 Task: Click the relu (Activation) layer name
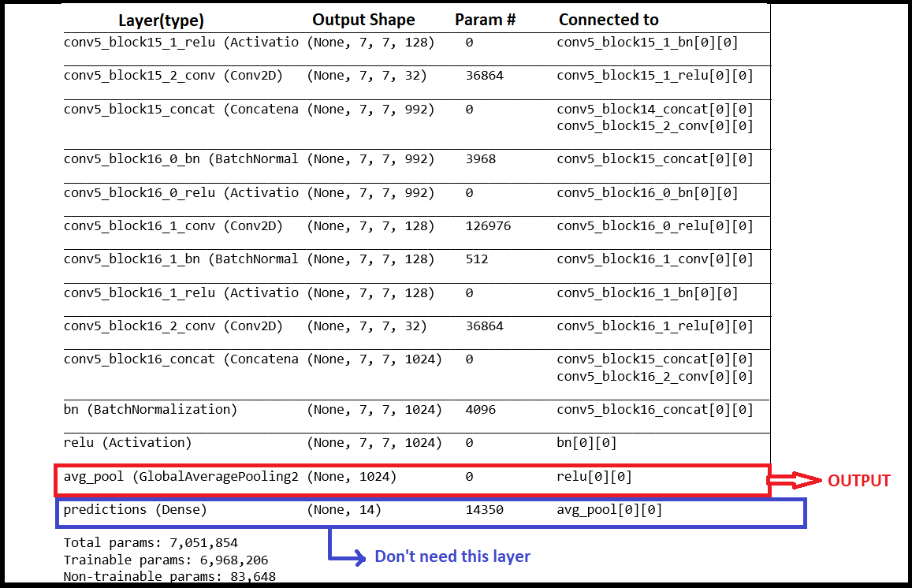tap(128, 443)
